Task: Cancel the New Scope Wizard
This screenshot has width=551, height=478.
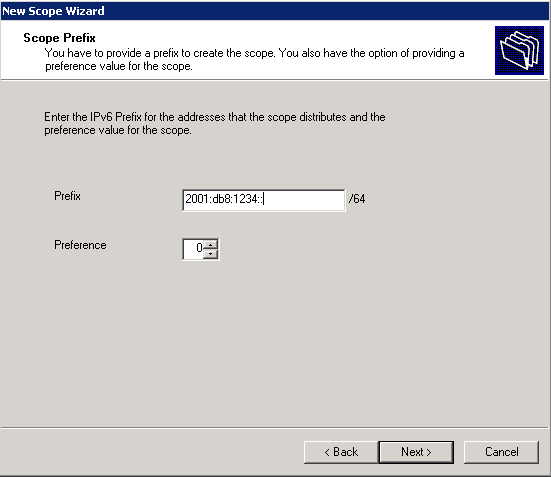Action: pyautogui.click(x=501, y=452)
